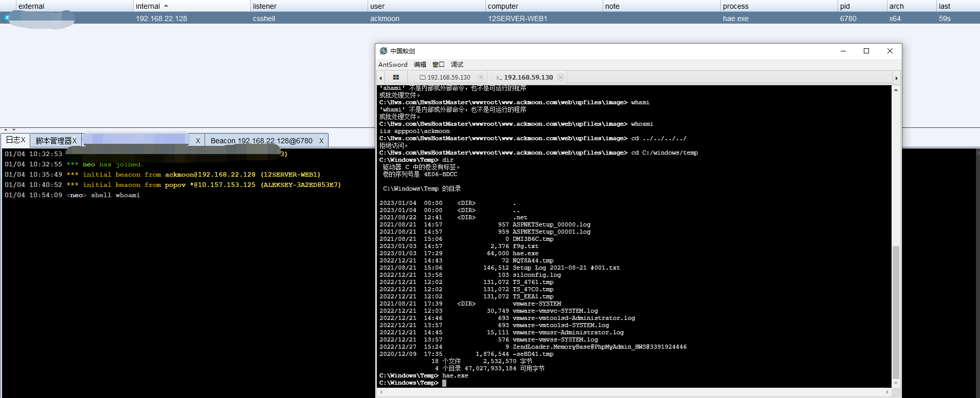
Task: Select beacon row icon for 192.168.22.128
Action: [x=7, y=17]
